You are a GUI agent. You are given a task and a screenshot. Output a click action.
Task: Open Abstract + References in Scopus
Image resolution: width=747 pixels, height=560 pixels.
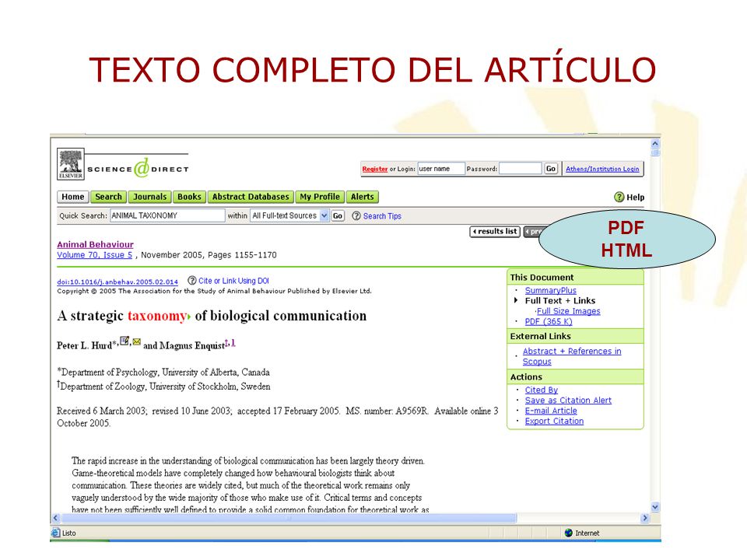coord(572,356)
